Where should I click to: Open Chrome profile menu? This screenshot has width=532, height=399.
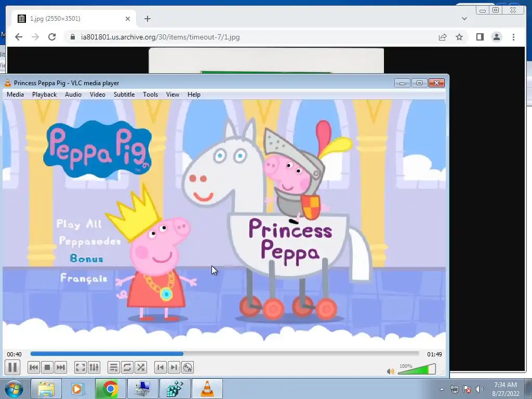[496, 37]
